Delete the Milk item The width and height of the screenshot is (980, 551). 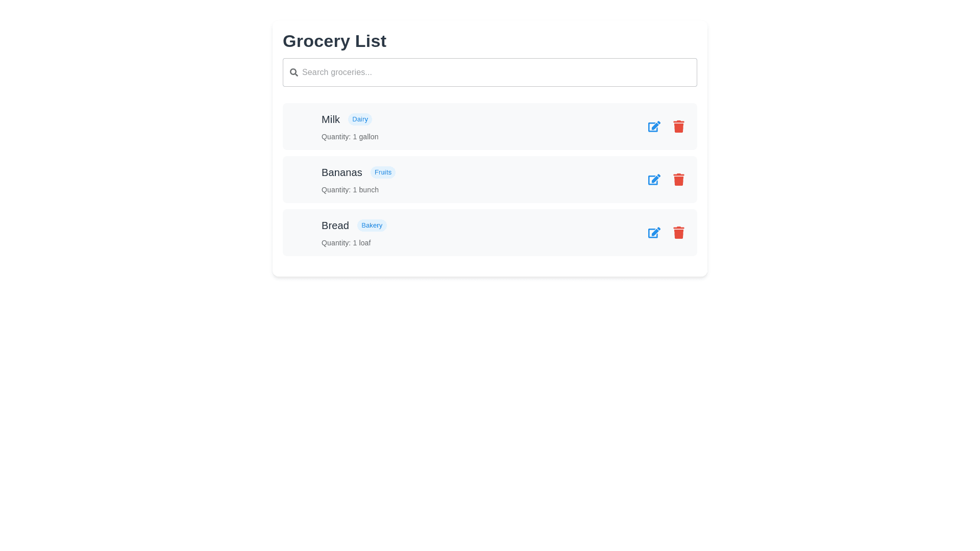coord(678,127)
